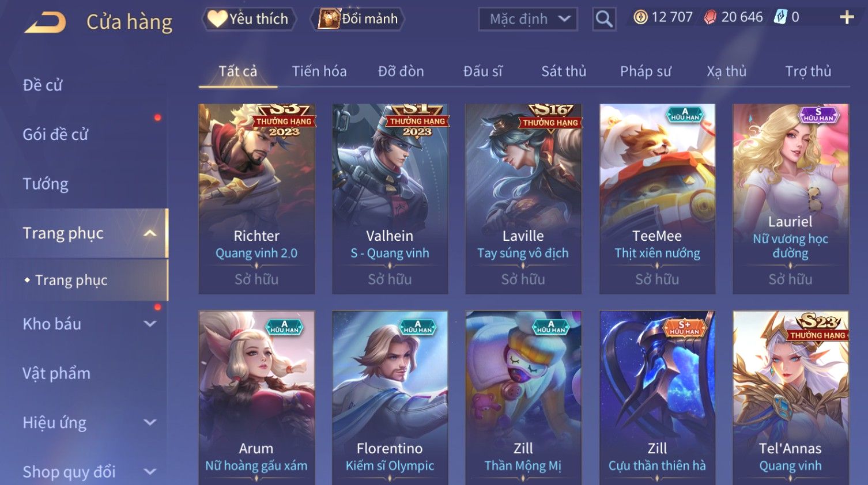Open Gói đề cử in sidebar

click(x=55, y=134)
